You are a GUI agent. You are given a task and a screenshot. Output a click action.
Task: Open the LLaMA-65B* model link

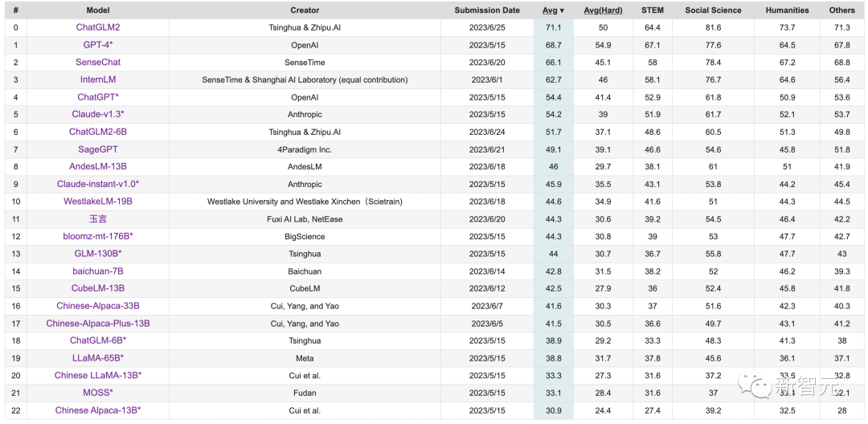[x=98, y=358]
